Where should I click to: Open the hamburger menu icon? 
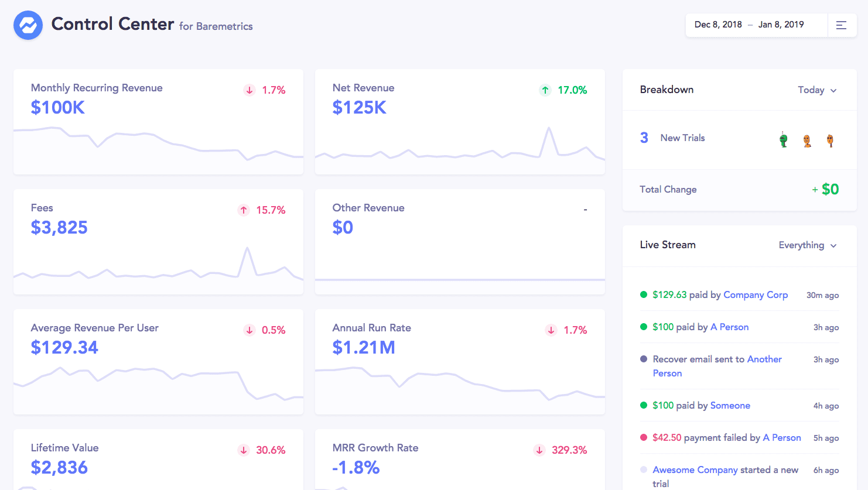click(841, 25)
